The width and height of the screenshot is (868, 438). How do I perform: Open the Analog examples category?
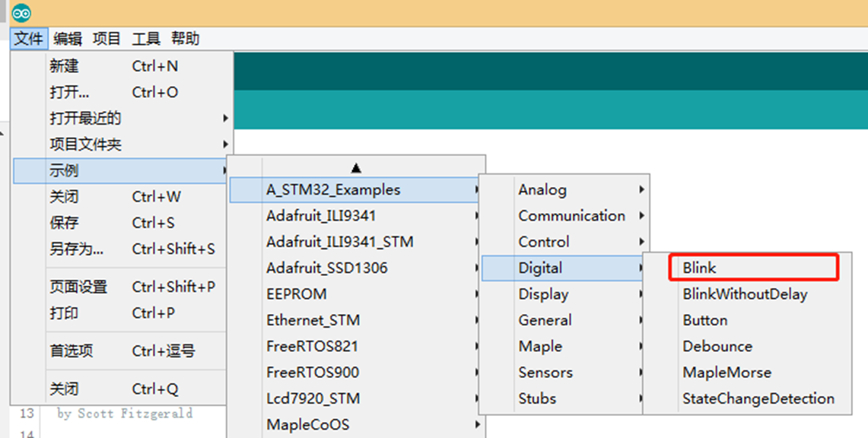point(564,189)
